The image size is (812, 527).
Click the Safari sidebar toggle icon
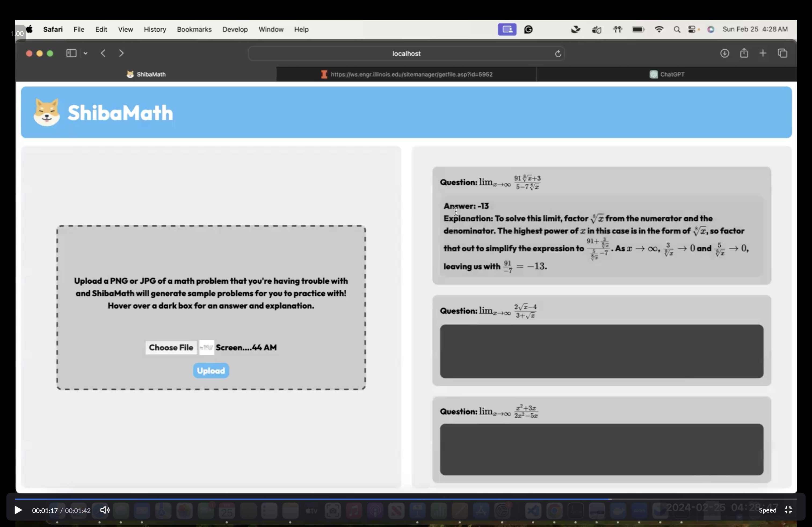pos(71,53)
